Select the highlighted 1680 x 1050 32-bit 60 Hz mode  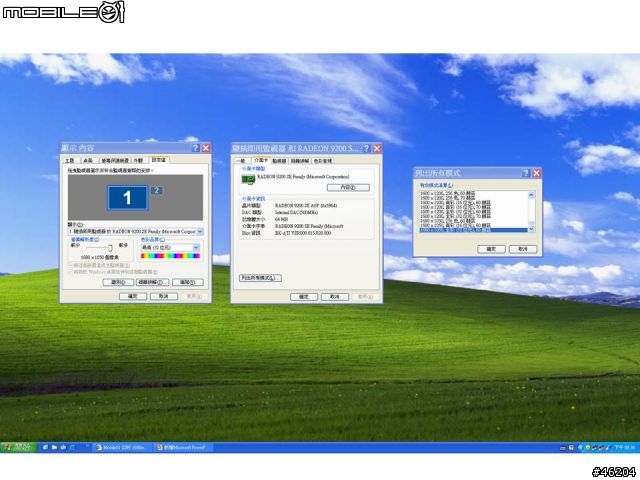pyautogui.click(x=473, y=230)
